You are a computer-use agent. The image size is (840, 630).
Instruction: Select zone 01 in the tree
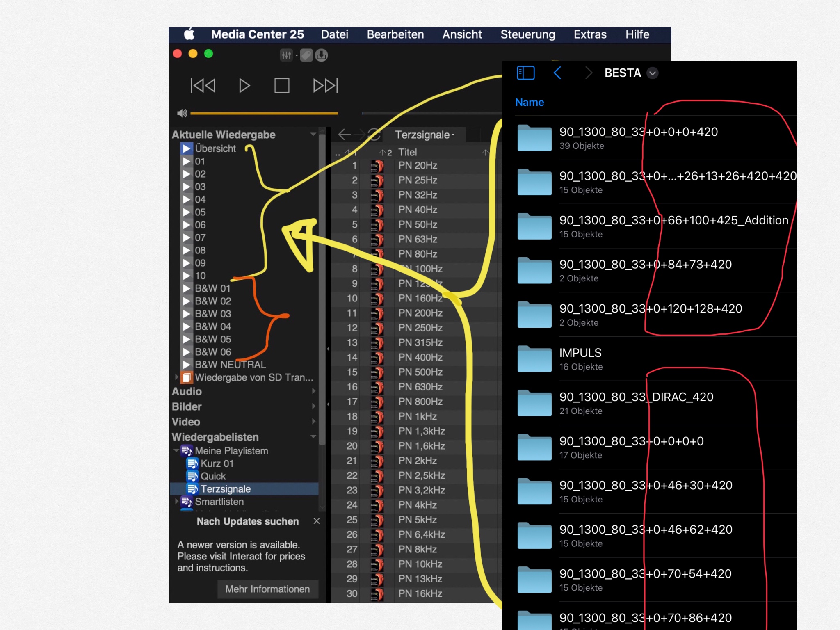[200, 161]
